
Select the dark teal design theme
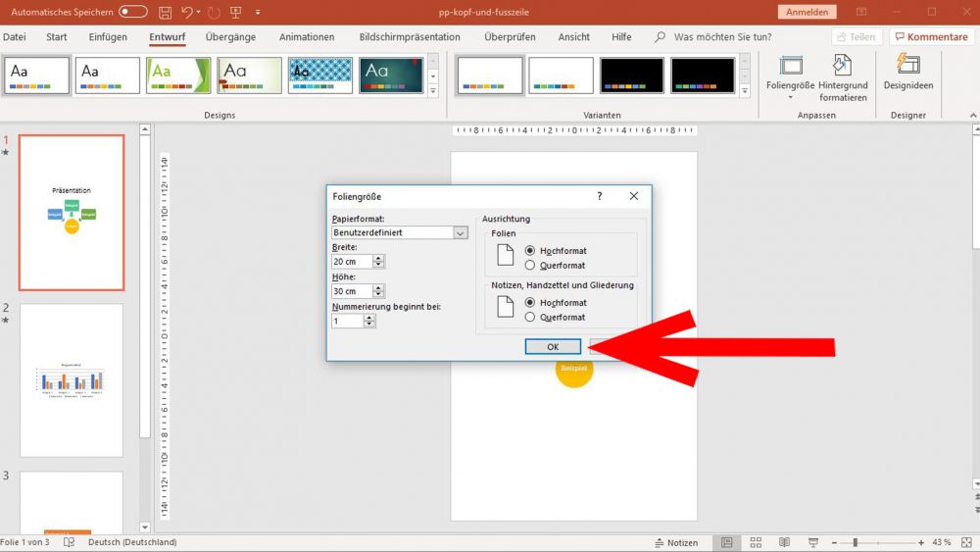pos(391,75)
